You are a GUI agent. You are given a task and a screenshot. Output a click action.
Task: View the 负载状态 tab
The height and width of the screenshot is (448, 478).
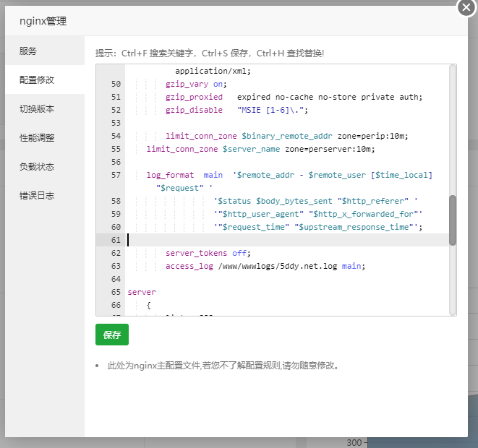[x=45, y=167]
